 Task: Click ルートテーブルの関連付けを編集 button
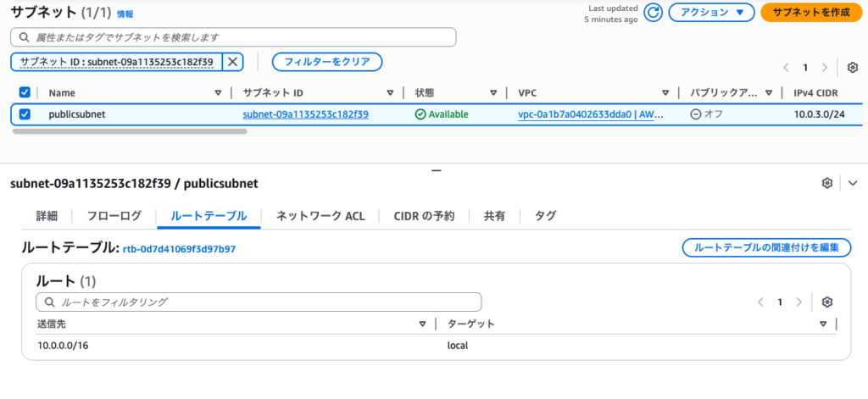pyautogui.click(x=765, y=247)
